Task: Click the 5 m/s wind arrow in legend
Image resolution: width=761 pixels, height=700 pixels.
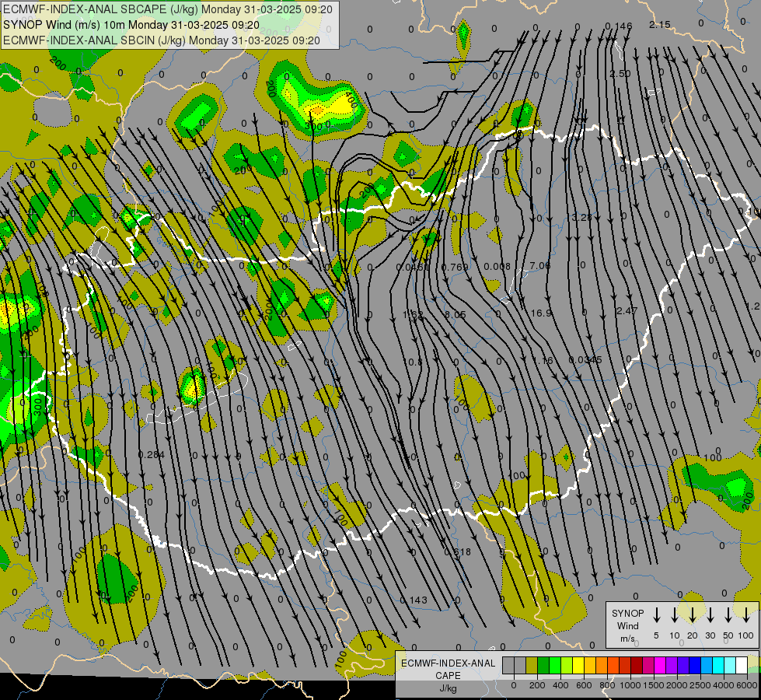Action: click(657, 615)
